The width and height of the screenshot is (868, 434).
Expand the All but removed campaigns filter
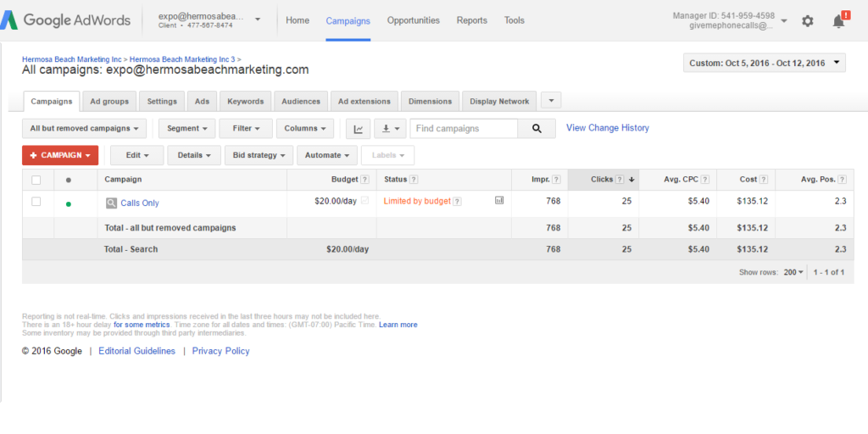(84, 129)
